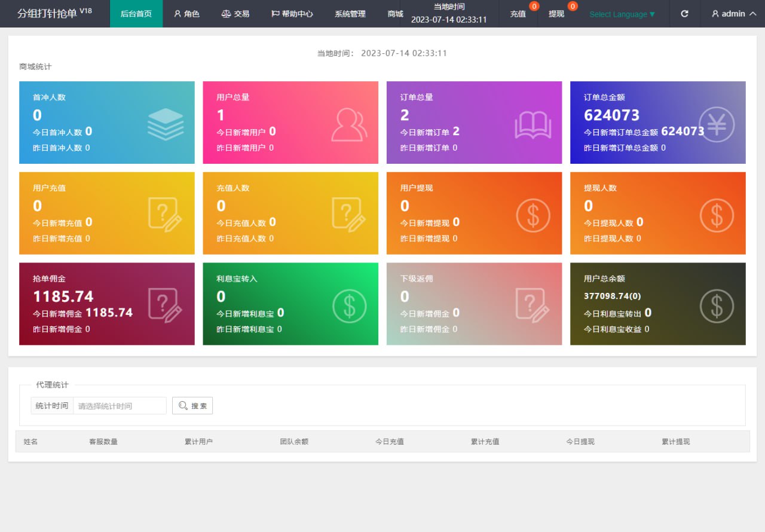The width and height of the screenshot is (765, 532).
Task: Click the 今日利息宝转出 line
Action: point(617,313)
